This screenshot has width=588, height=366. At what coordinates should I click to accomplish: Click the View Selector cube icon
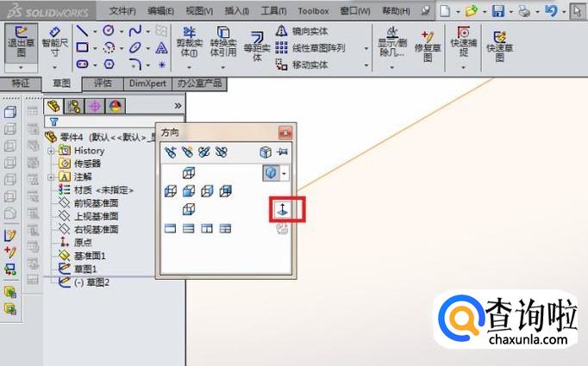pyautogui.click(x=266, y=152)
